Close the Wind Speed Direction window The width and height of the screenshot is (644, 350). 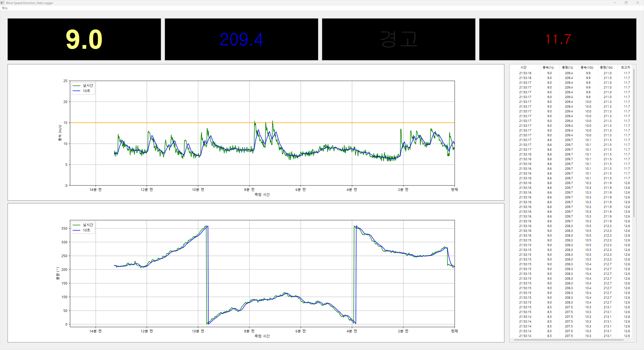(x=638, y=3)
